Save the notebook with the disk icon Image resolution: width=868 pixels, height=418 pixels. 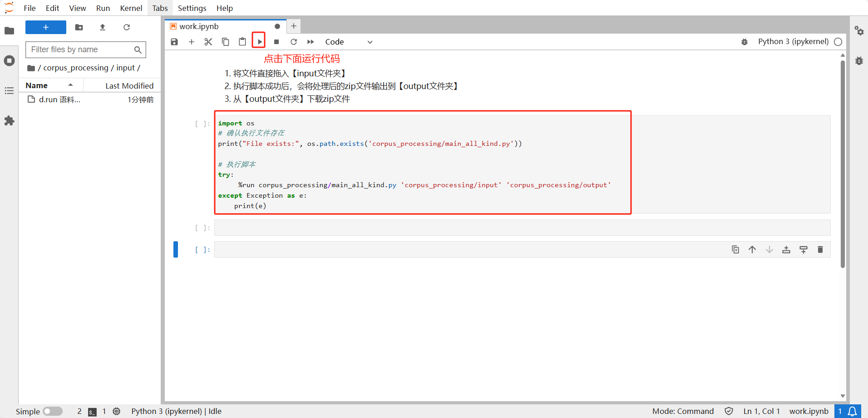pyautogui.click(x=174, y=42)
